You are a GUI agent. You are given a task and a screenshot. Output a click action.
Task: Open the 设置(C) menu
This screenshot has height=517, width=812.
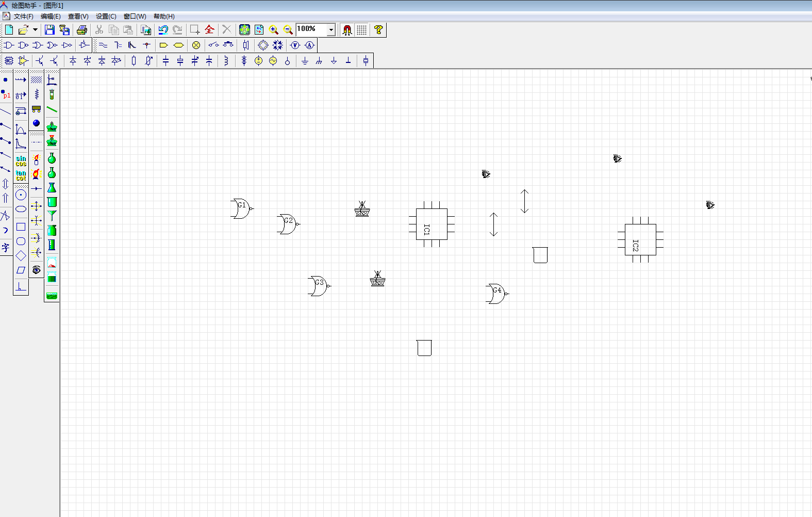click(x=106, y=17)
